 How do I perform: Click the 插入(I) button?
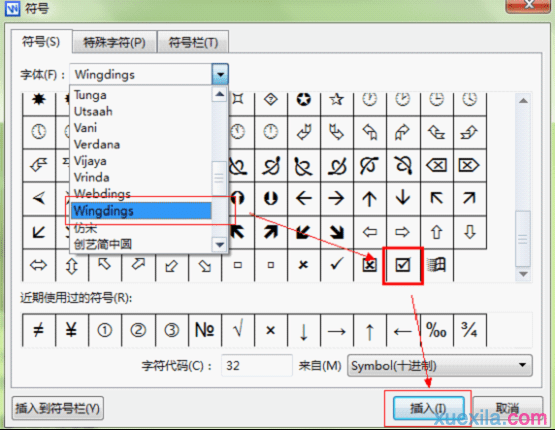click(428, 408)
